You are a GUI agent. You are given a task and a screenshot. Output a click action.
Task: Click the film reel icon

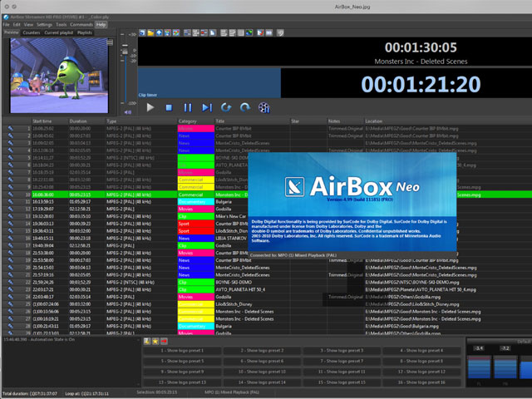tap(264, 107)
